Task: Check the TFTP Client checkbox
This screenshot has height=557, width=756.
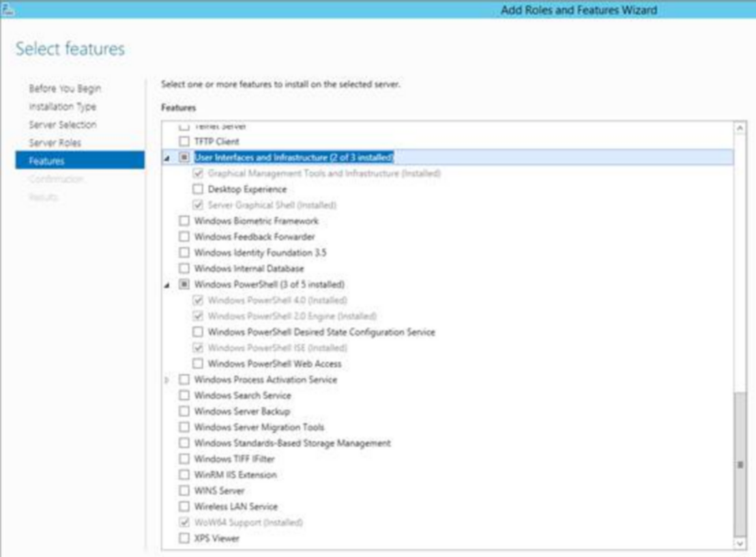Action: coord(184,141)
